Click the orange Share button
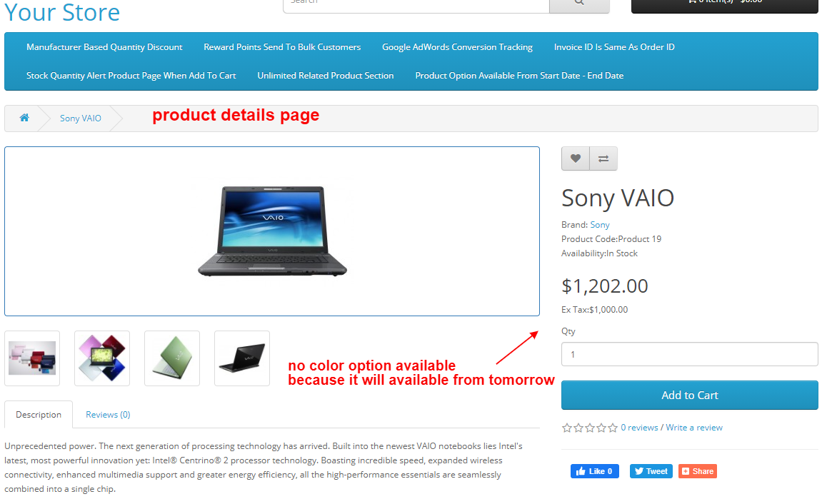Viewport: 822px width, 504px height. click(x=698, y=471)
